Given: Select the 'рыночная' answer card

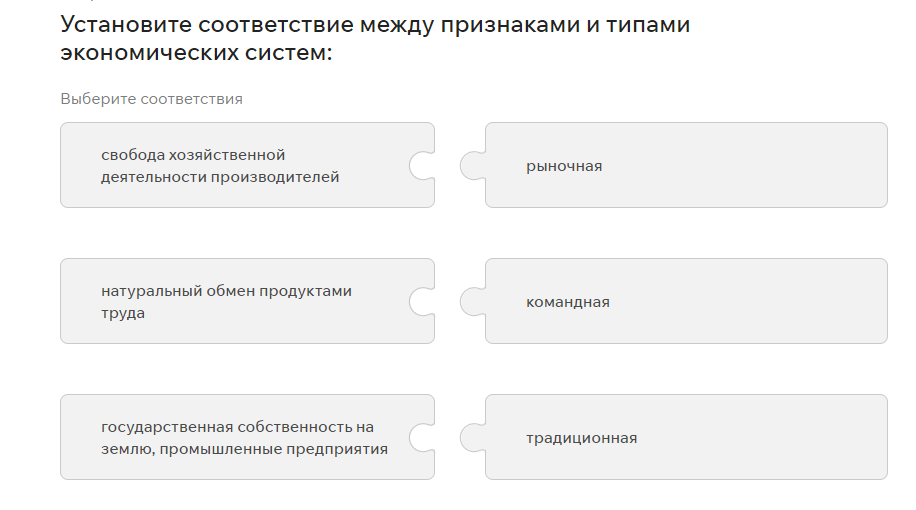Looking at the screenshot, I should [x=686, y=165].
